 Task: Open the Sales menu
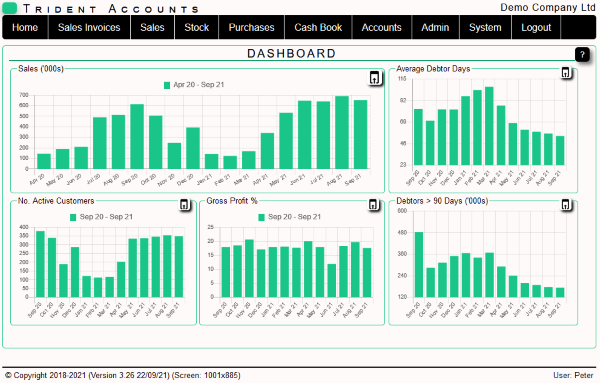[x=152, y=28]
